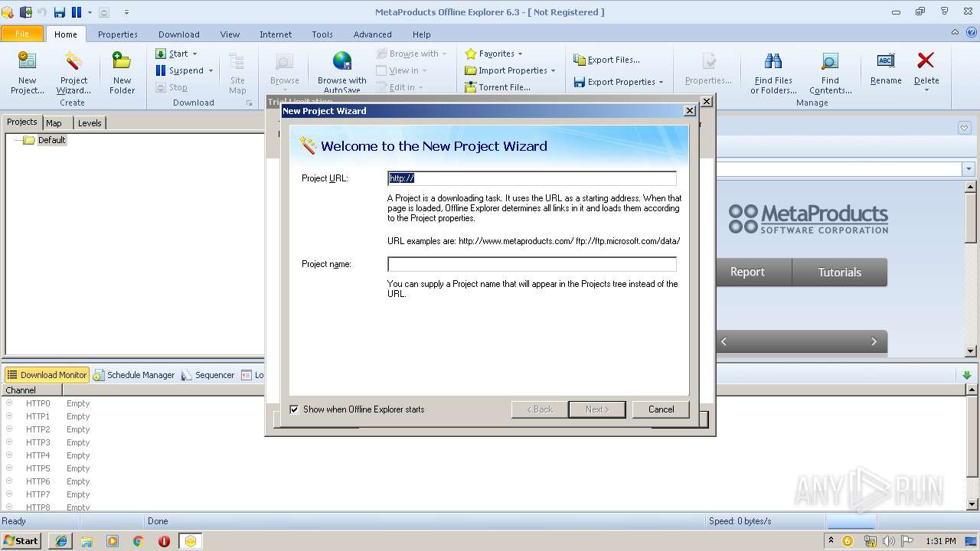Viewport: 980px width, 551px height.
Task: Open Internet Explorer from taskbar
Action: (x=61, y=541)
